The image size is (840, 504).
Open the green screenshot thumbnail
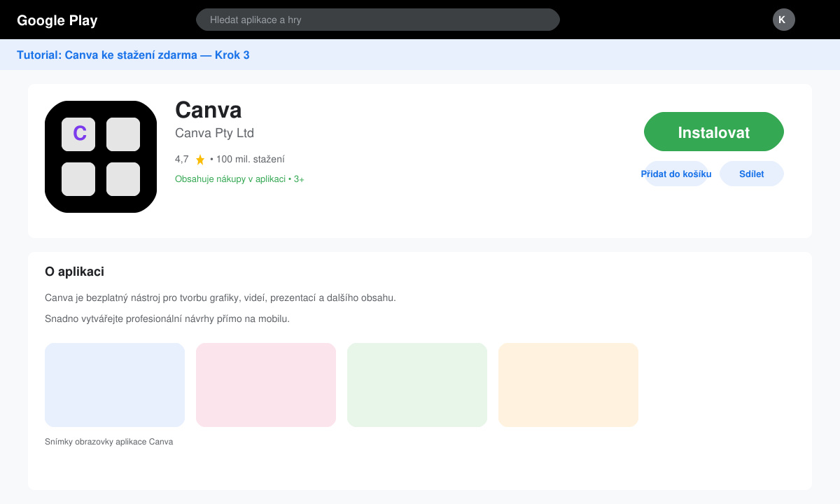point(417,385)
